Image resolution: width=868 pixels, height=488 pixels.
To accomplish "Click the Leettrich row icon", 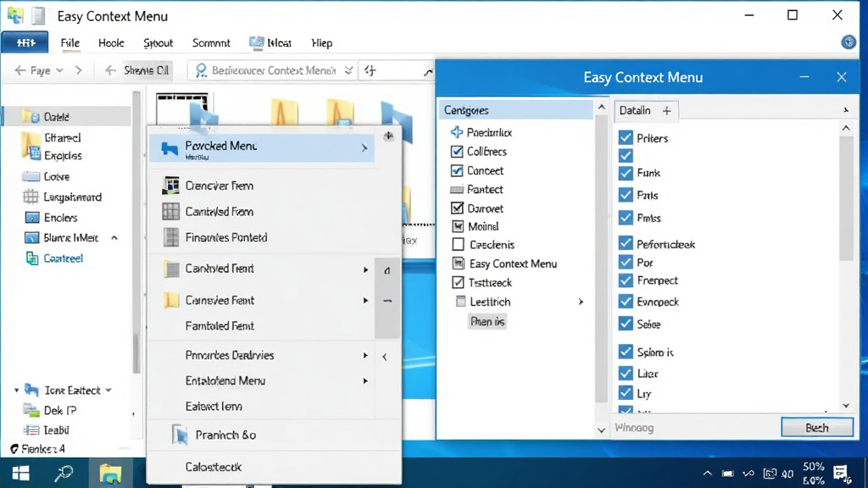I will coord(460,302).
